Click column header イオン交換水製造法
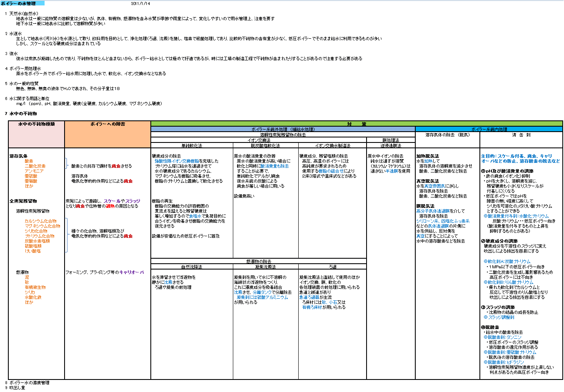 coord(332,146)
